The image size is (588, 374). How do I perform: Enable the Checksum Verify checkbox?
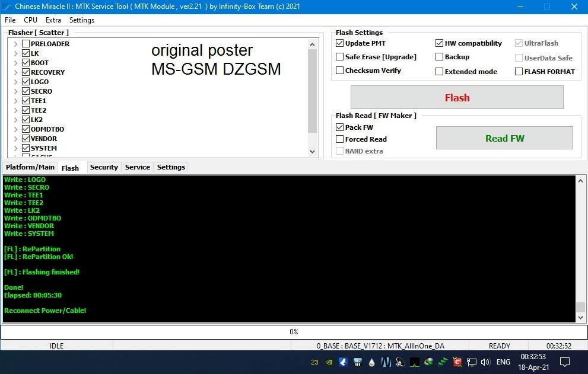point(340,71)
